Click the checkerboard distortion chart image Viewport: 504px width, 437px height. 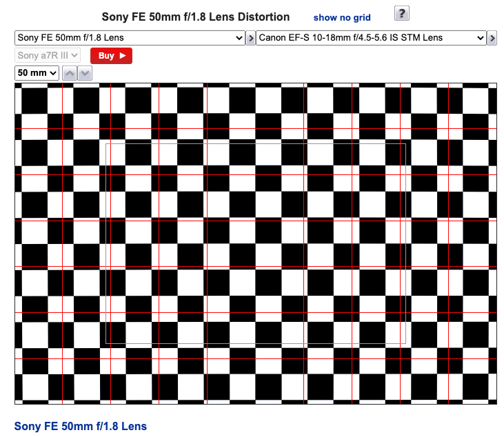pos(256,243)
